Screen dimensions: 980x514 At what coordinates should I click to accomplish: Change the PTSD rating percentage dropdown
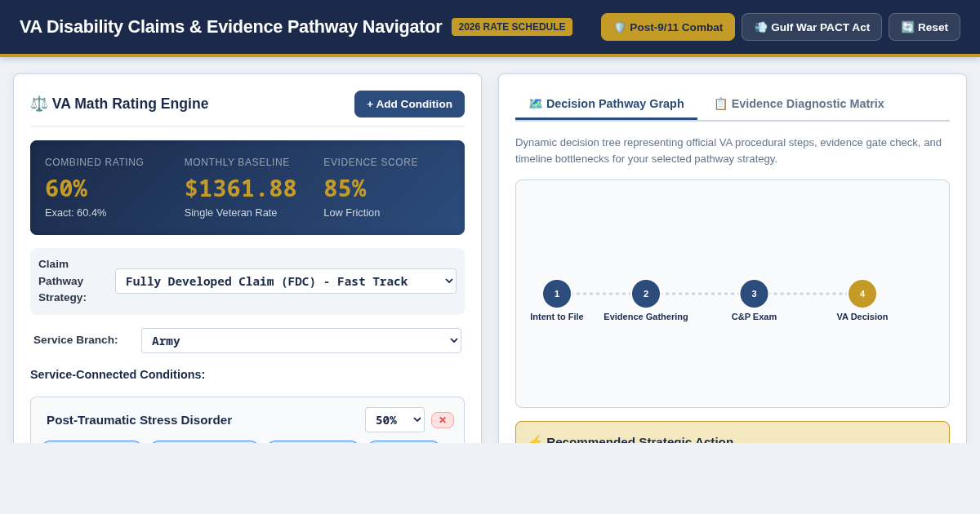[x=394, y=419]
